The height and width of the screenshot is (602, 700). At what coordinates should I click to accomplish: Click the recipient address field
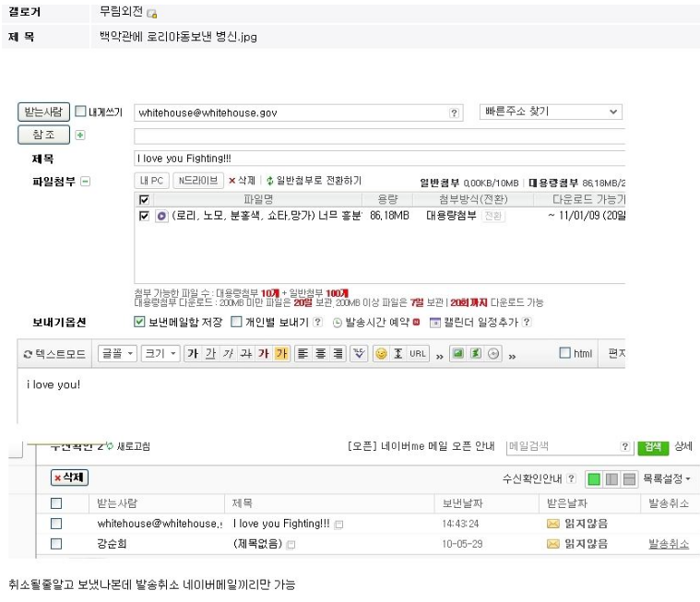click(x=298, y=112)
